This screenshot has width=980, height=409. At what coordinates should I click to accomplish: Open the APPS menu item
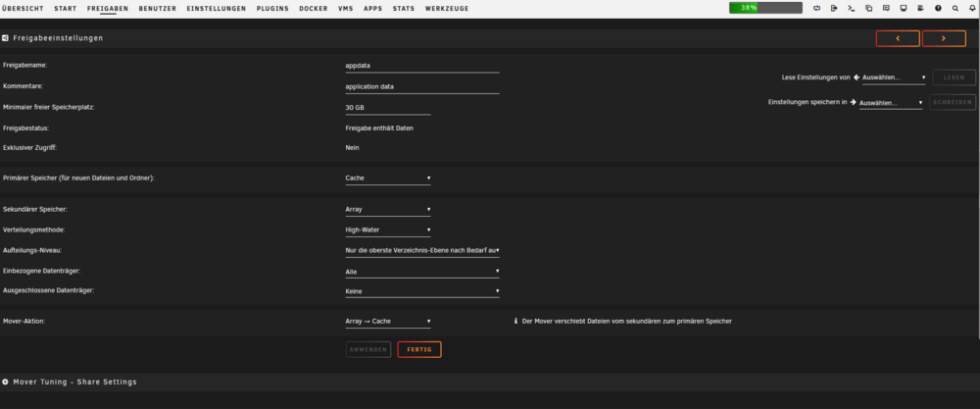click(373, 9)
